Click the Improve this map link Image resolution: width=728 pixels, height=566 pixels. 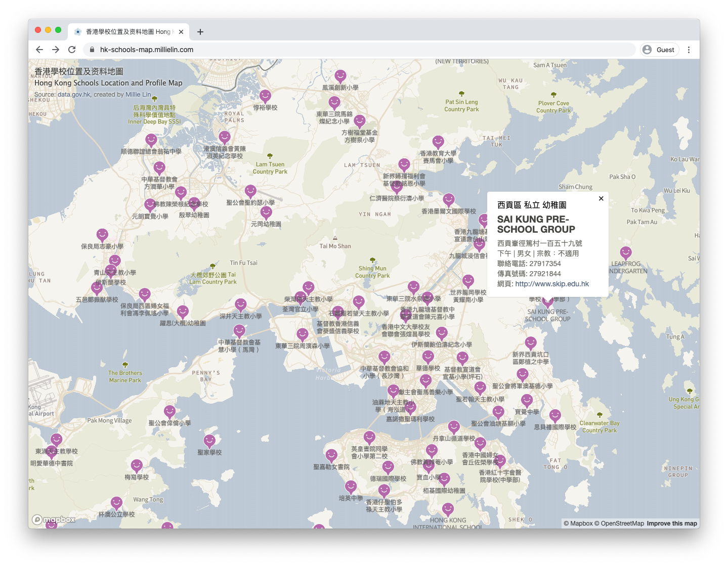tap(671, 524)
